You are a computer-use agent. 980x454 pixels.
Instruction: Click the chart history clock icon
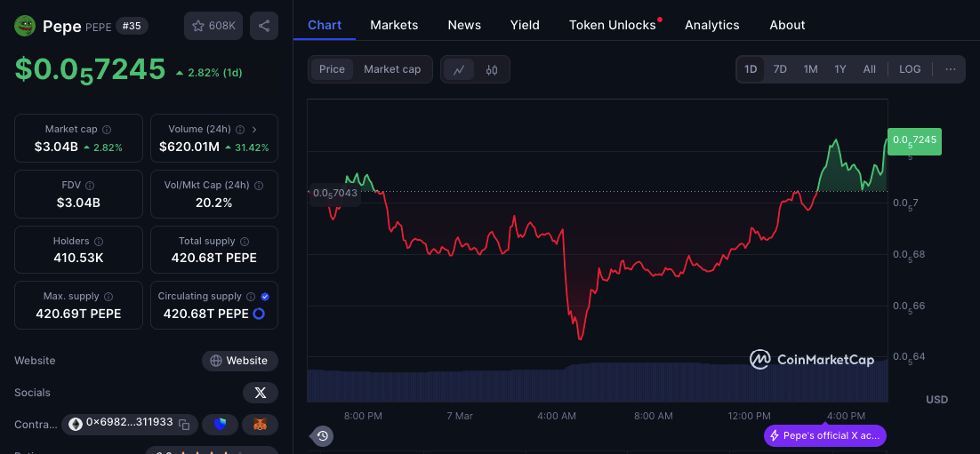(x=322, y=436)
